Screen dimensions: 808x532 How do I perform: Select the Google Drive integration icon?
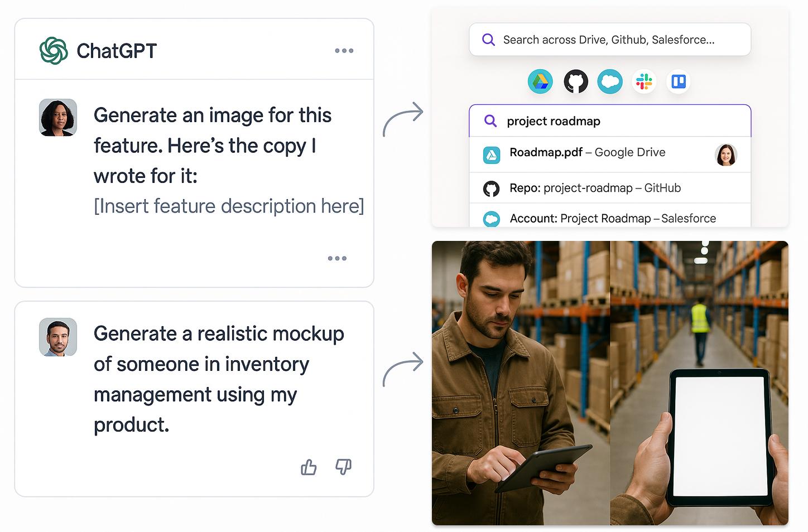(540, 82)
